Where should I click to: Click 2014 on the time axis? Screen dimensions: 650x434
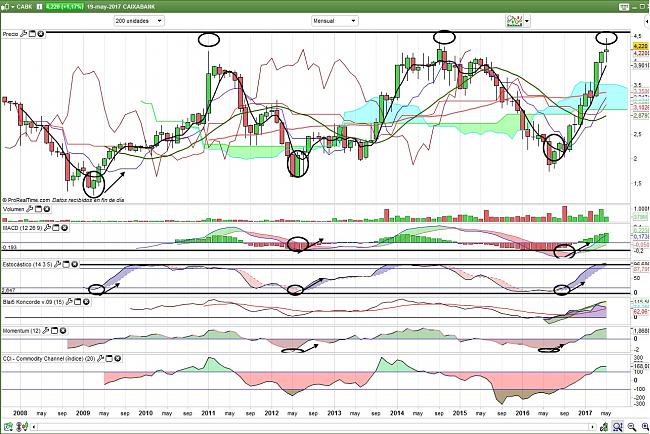click(x=397, y=413)
